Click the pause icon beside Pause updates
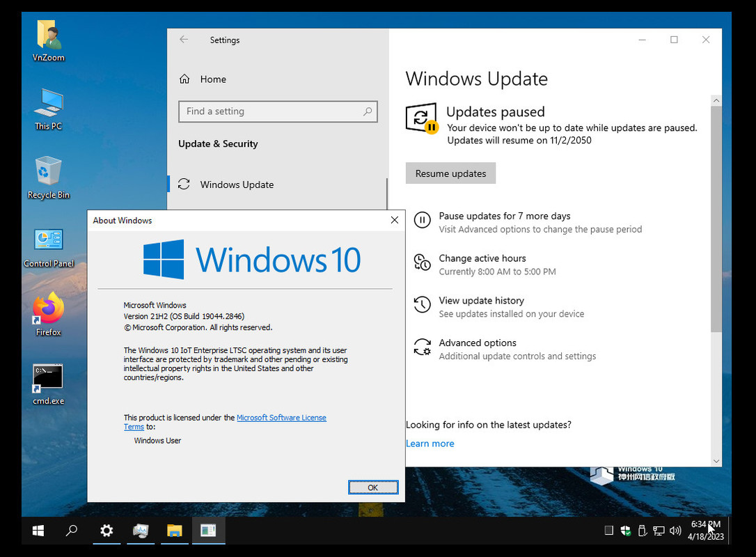Viewport: 756px width, 557px height. coord(422,221)
